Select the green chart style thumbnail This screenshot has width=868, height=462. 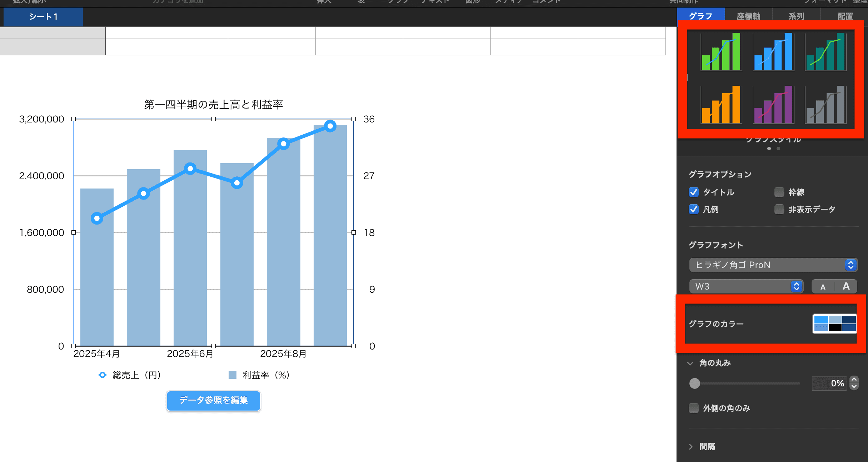tap(721, 52)
